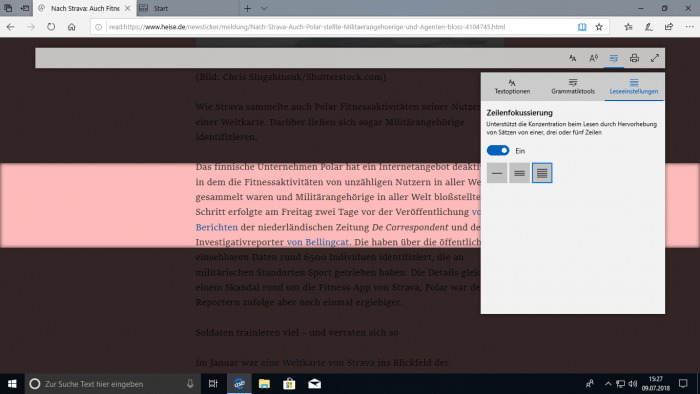The image size is (700, 394).
Task: Open the Windows Start menu
Action: tap(12, 384)
